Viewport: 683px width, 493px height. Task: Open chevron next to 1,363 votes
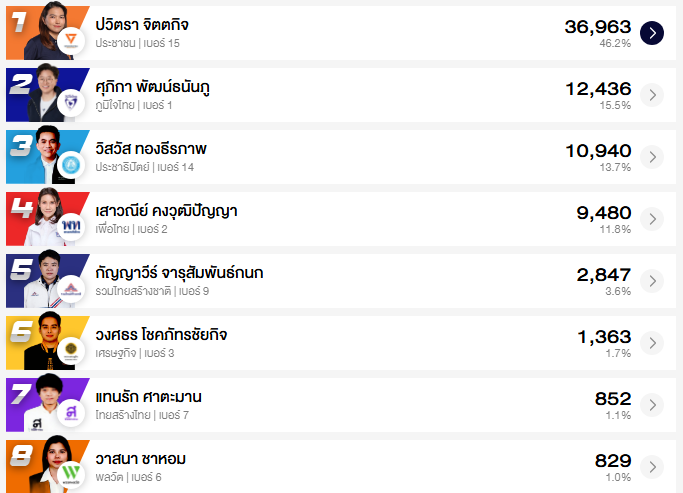coord(652,343)
